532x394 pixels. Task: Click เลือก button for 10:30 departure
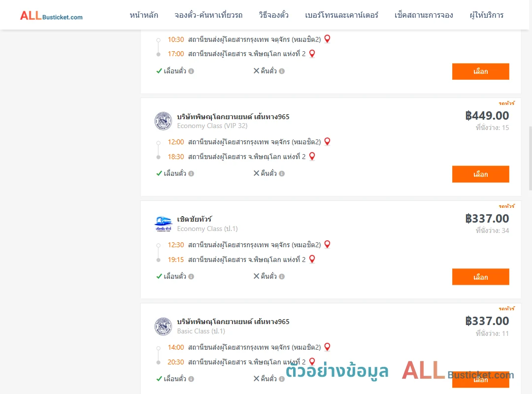[x=480, y=71]
